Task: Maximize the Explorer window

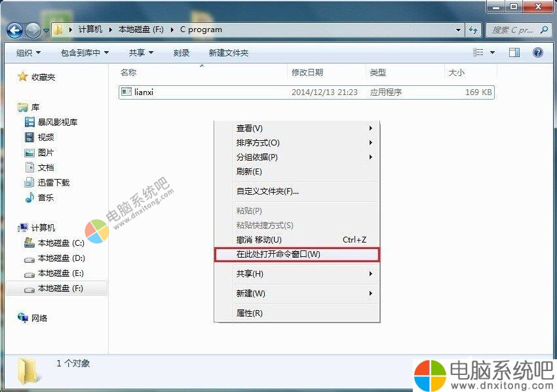Action: coord(514,7)
